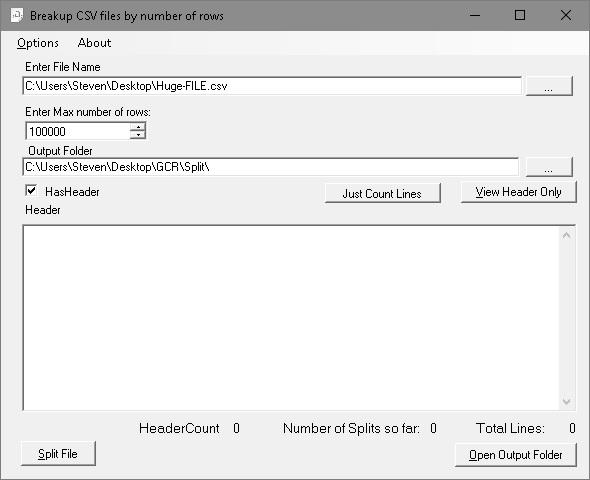Click the Split File button
Screen dimensions: 590x480
(58, 454)
